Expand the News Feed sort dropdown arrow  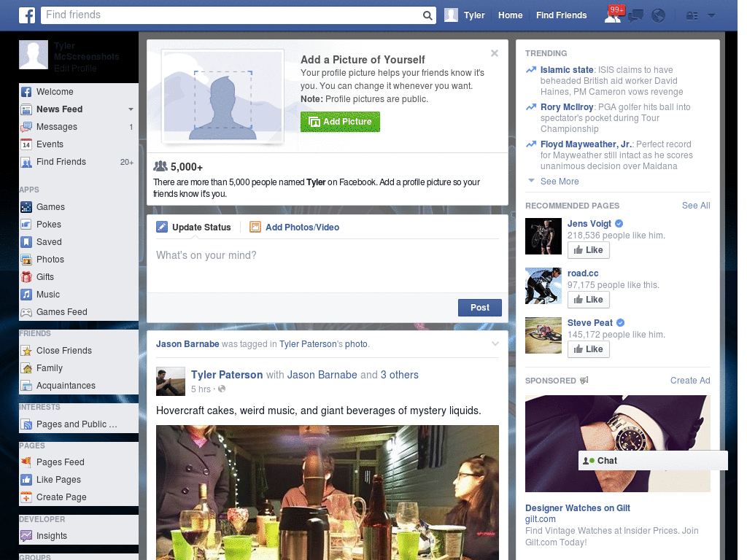coord(131,109)
